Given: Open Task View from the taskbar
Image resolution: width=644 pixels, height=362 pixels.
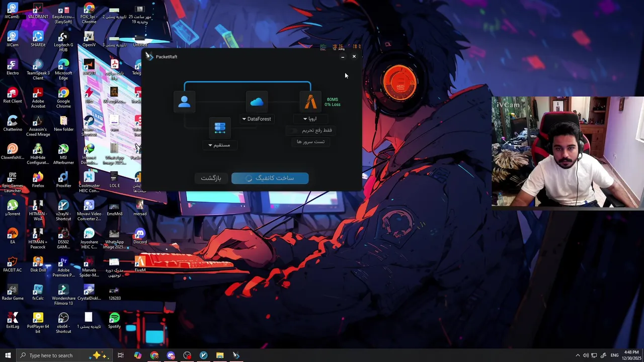Looking at the screenshot, I should (x=121, y=355).
